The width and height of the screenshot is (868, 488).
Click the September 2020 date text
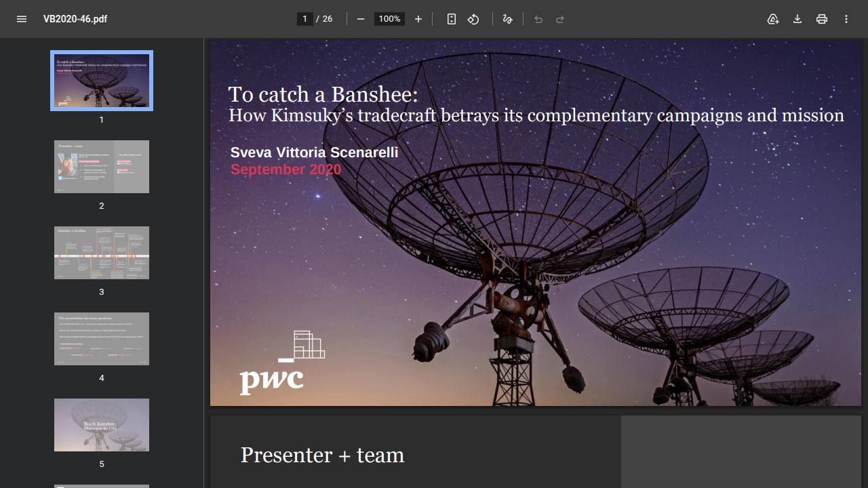285,169
